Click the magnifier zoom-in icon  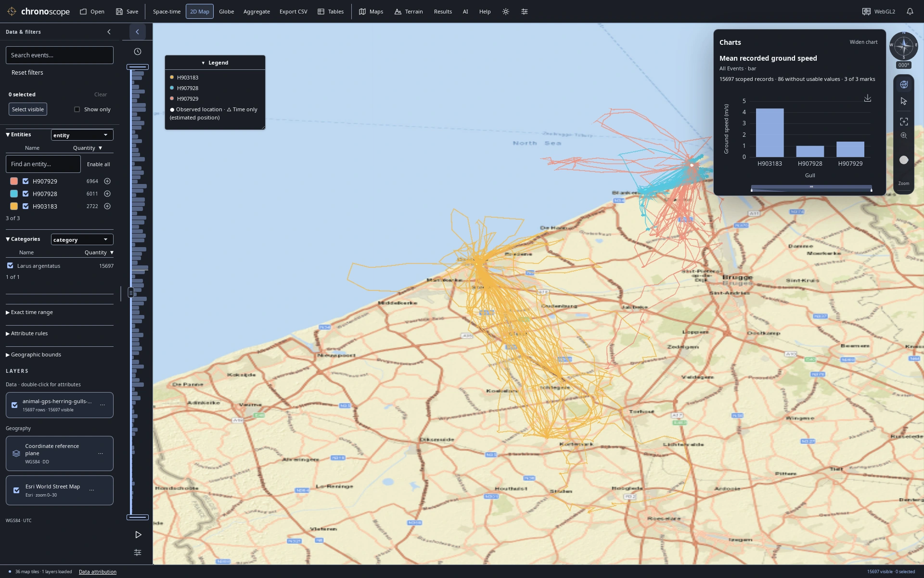904,136
